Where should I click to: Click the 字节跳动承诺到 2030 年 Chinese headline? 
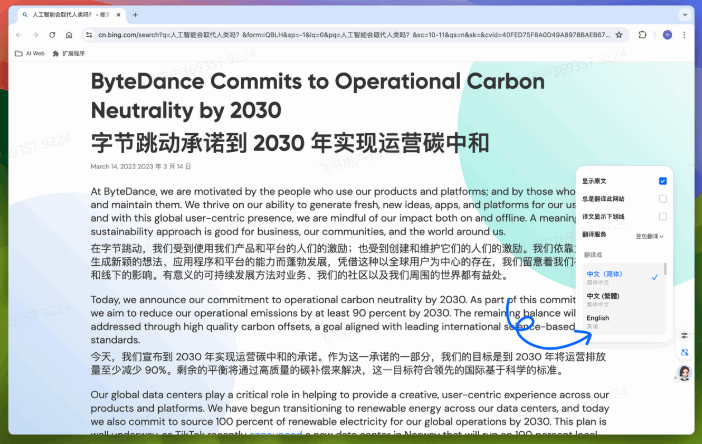290,143
